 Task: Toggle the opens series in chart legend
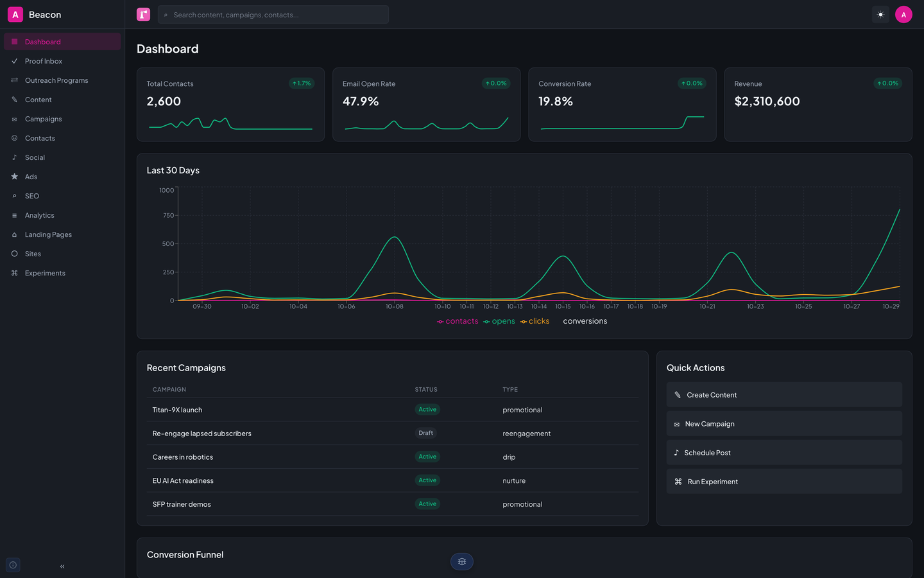coord(499,321)
